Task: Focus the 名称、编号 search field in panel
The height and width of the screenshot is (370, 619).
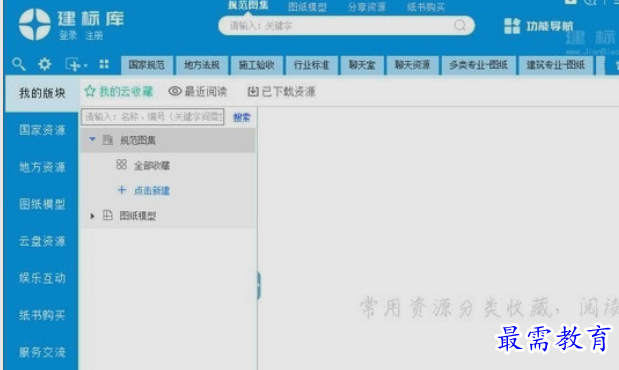Action: click(x=153, y=117)
